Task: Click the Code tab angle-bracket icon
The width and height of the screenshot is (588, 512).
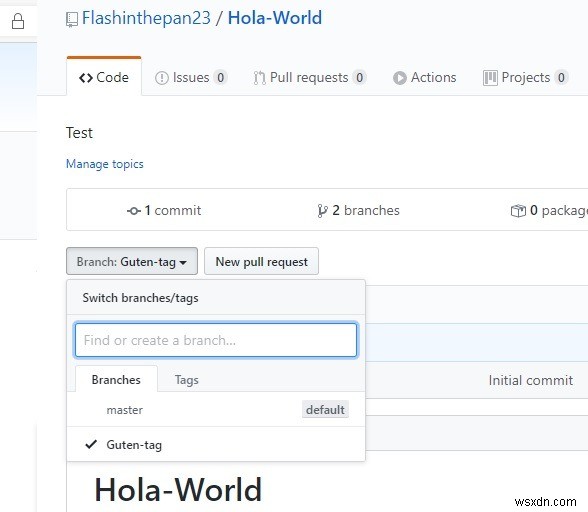Action: click(86, 78)
